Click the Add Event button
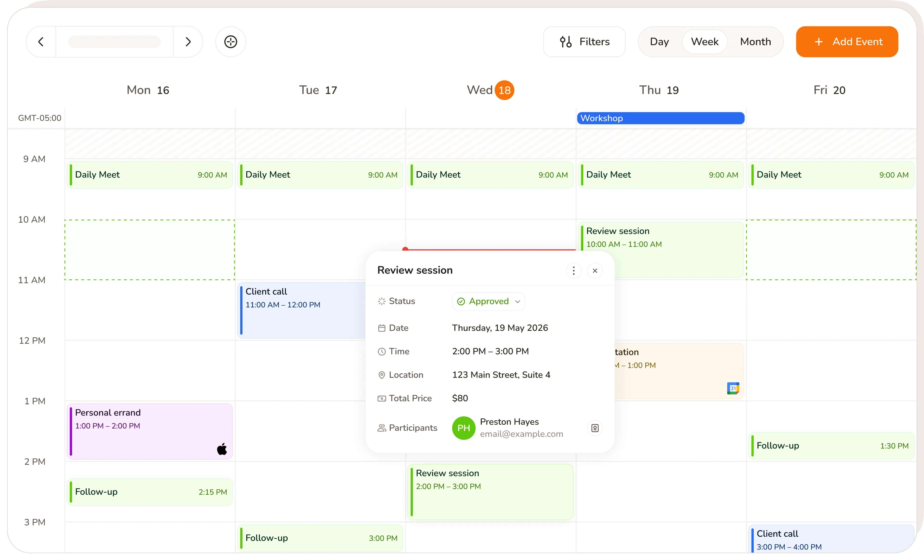This screenshot has height=560, width=924. (847, 42)
